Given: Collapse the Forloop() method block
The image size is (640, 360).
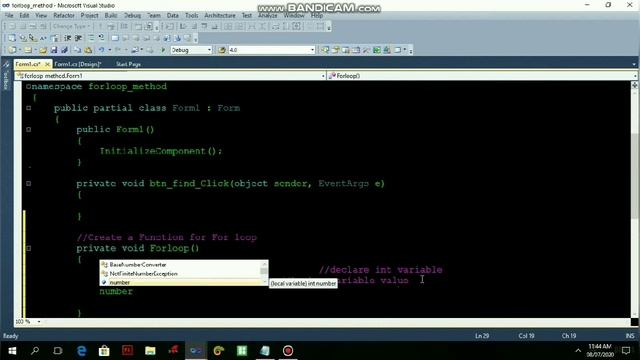Looking at the screenshot, I should pos(28,248).
